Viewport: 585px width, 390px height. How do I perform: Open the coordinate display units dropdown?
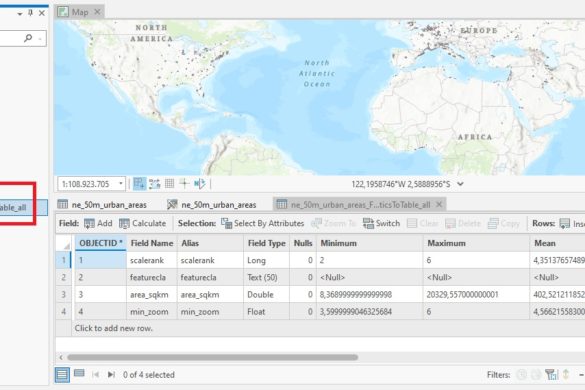460,184
